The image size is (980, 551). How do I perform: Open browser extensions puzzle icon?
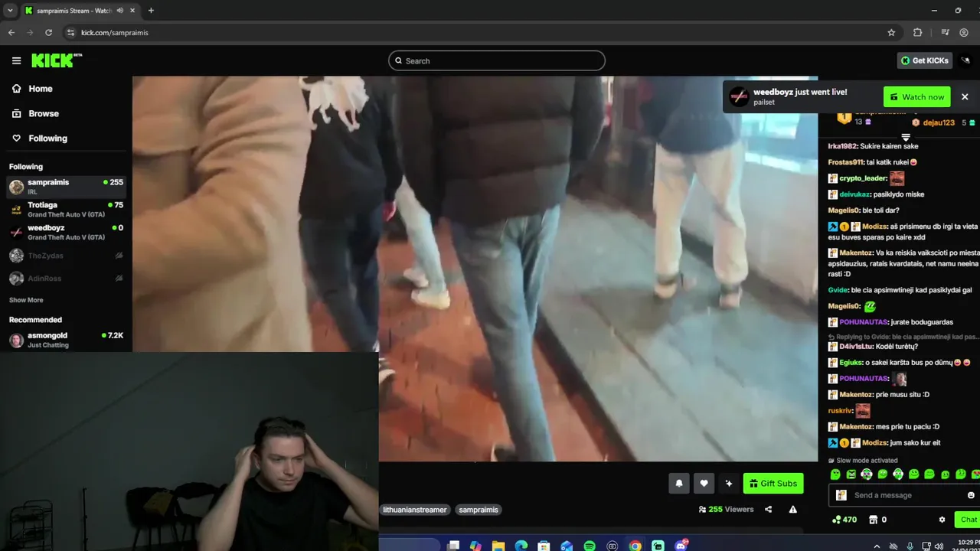coord(917,32)
